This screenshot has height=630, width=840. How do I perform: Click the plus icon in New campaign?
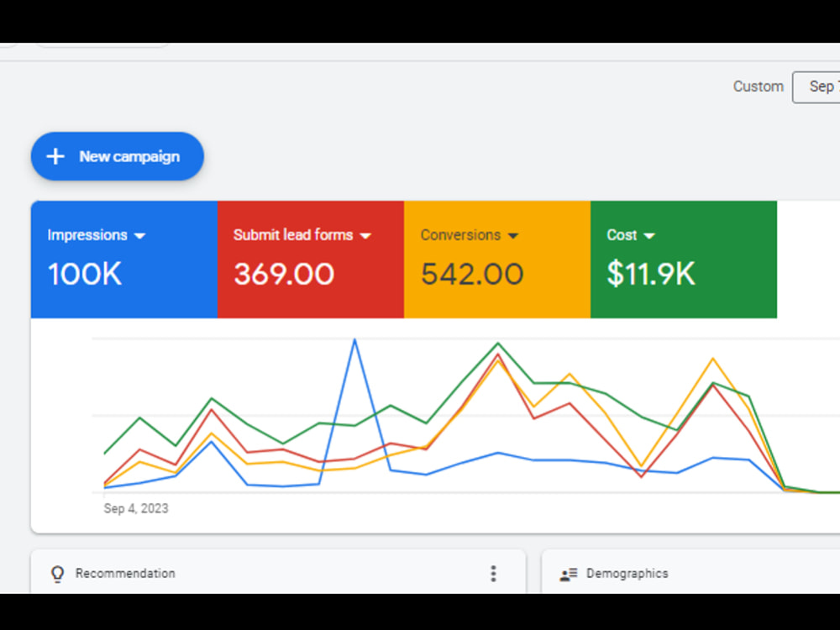tap(55, 156)
